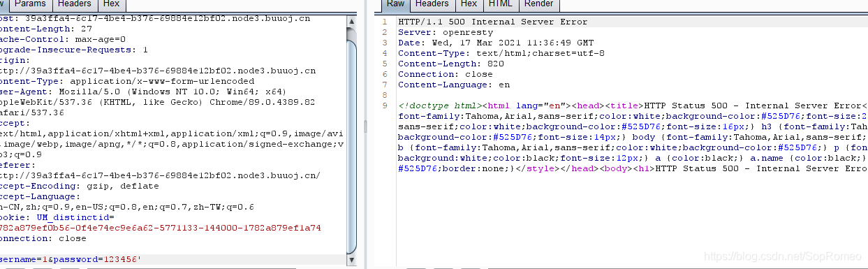Click the 'AppleWebKit/537.36 (KHTML, like Gecko)' line
This screenshot has width=868, height=269.
(158, 102)
